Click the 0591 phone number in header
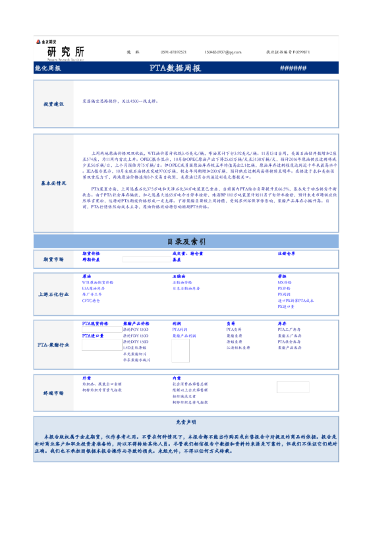The width and height of the screenshot is (392, 555). (x=173, y=52)
